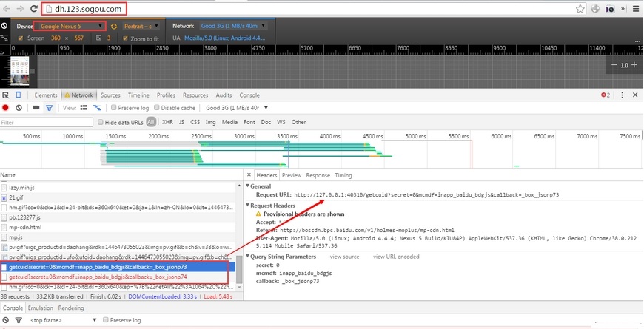This screenshot has width=644, height=329.
Task: Clear the network log
Action: (19, 108)
